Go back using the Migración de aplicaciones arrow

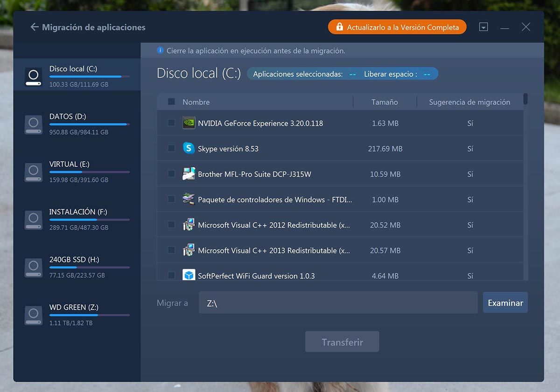pos(34,27)
